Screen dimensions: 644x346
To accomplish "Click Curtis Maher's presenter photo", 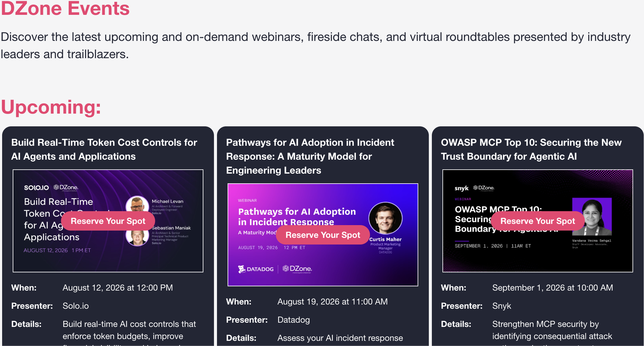I will coord(385,218).
